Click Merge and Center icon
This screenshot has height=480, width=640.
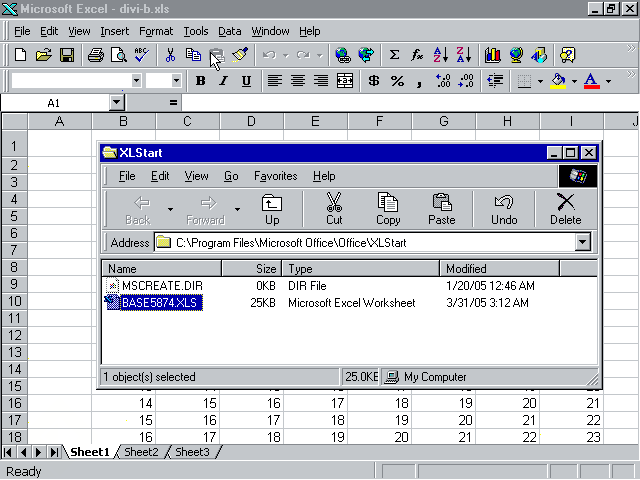344,81
